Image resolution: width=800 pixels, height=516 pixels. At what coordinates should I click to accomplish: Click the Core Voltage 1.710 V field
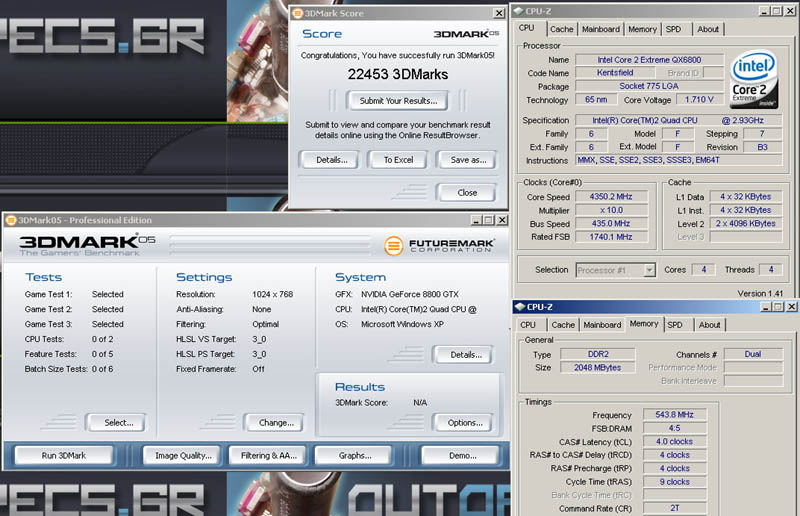pos(699,100)
